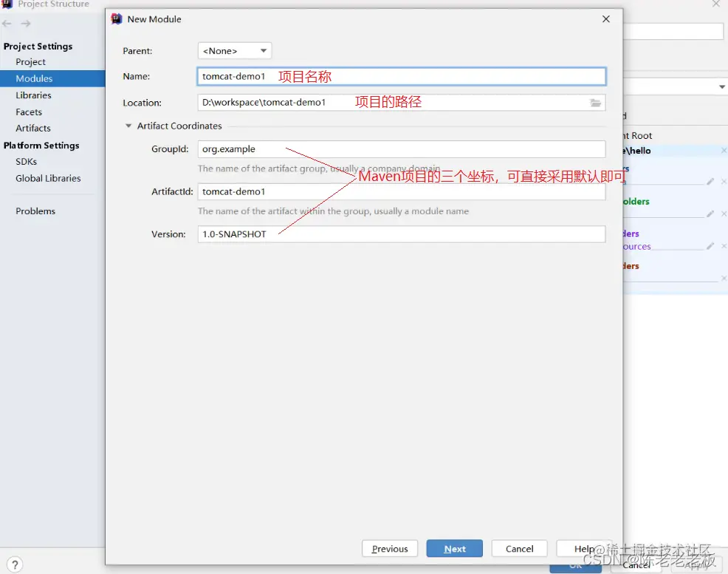The width and height of the screenshot is (728, 574).
Task: Click the Artifact Coordinates label
Action: pos(179,126)
